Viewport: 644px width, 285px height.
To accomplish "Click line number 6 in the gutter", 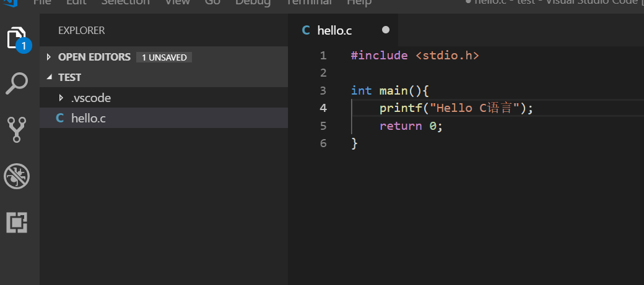I will coord(323,143).
